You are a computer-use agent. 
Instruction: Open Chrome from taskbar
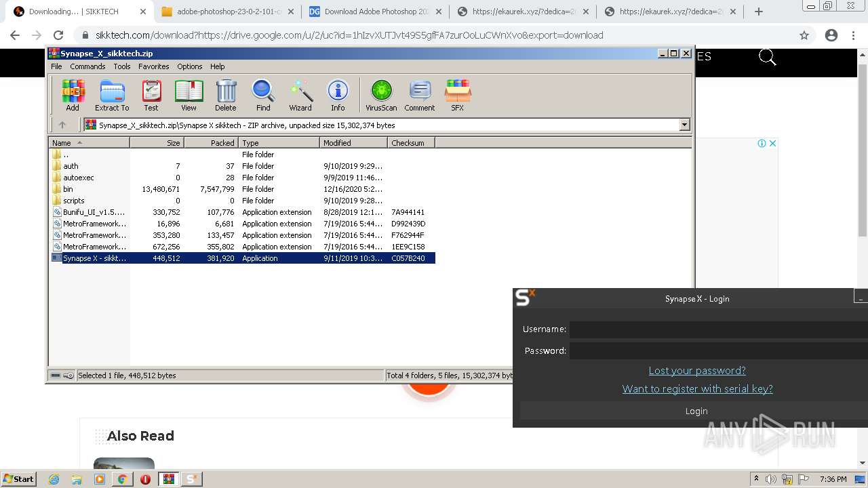pos(122,479)
